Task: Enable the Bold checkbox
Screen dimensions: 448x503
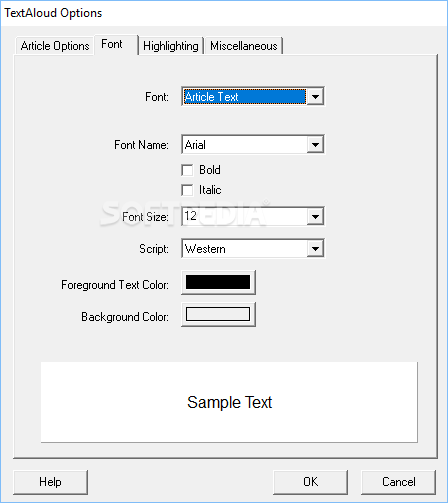Action: click(x=187, y=170)
